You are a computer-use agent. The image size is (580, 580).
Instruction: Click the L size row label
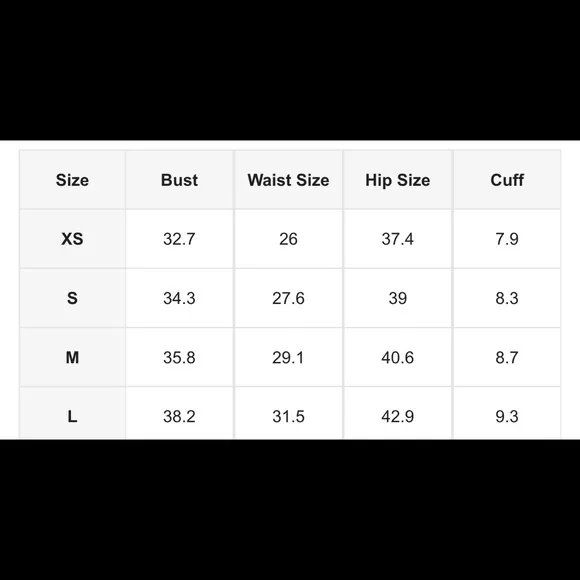click(x=72, y=417)
